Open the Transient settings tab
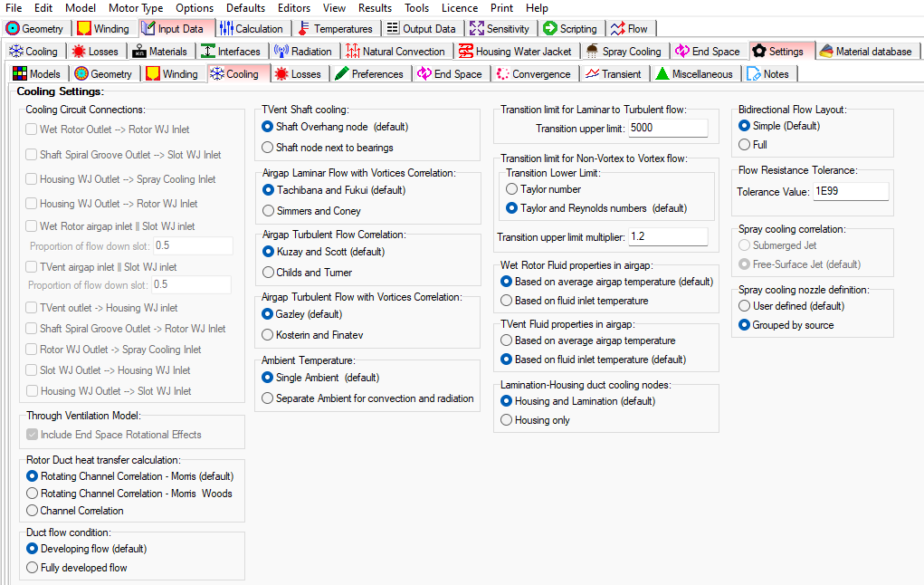 [x=613, y=74]
